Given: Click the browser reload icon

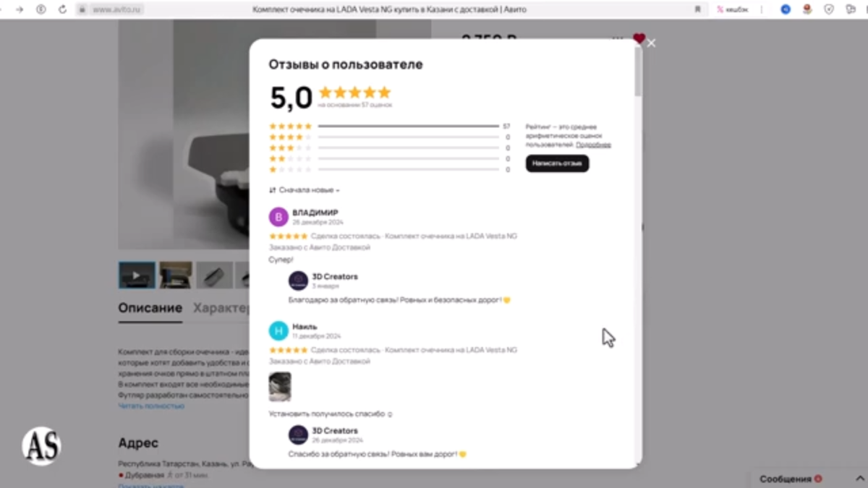Looking at the screenshot, I should 62,9.
